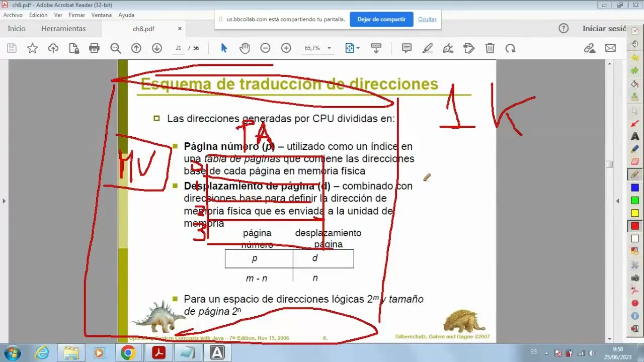
Task: Open the Windows Start menu
Action: tap(12, 353)
